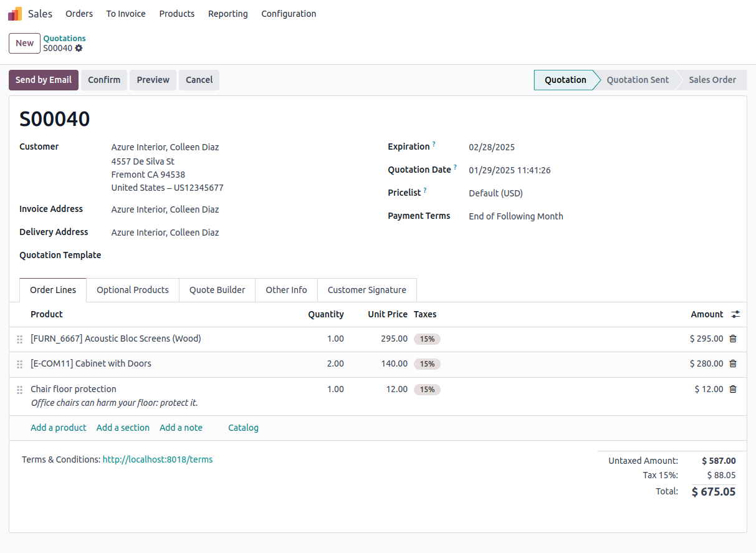
Task: Click the Send by Email button
Action: coord(44,80)
